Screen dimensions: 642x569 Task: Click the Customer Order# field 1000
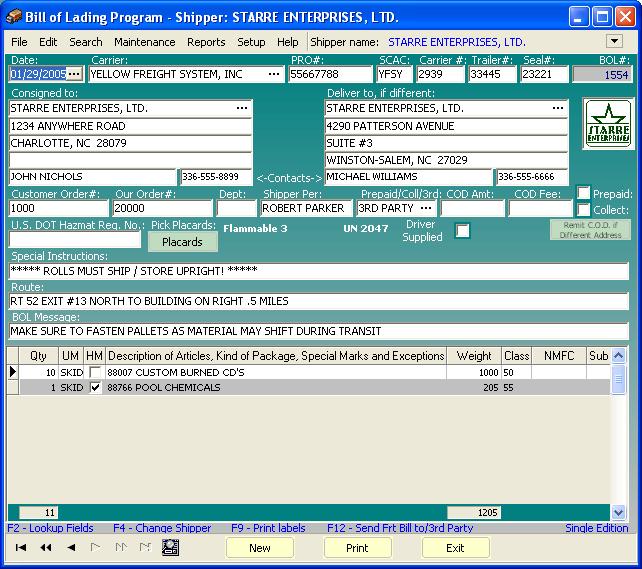click(59, 208)
